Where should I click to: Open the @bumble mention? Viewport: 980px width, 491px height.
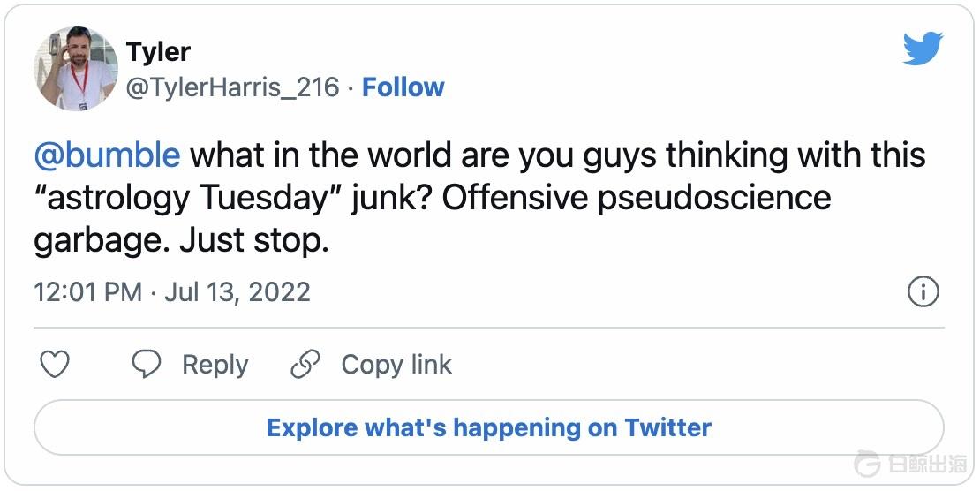click(x=107, y=155)
